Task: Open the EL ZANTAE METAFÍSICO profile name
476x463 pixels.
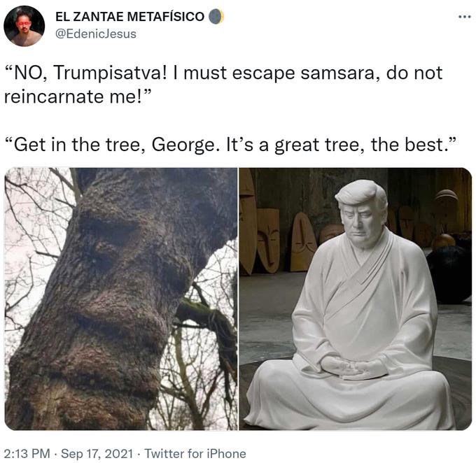Action: pos(129,16)
